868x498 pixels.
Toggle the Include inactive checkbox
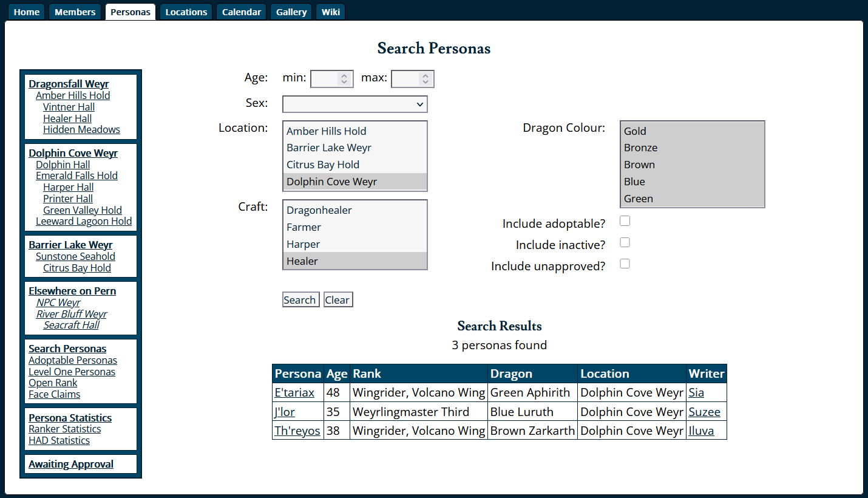625,242
